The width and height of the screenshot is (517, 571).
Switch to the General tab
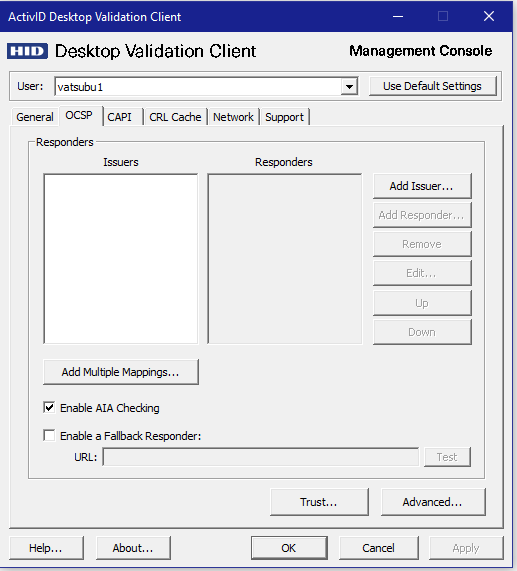point(35,117)
